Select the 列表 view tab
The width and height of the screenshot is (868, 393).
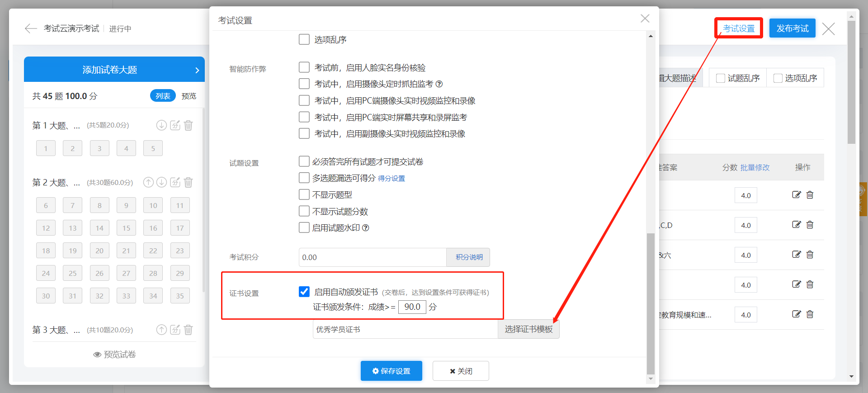(x=163, y=96)
